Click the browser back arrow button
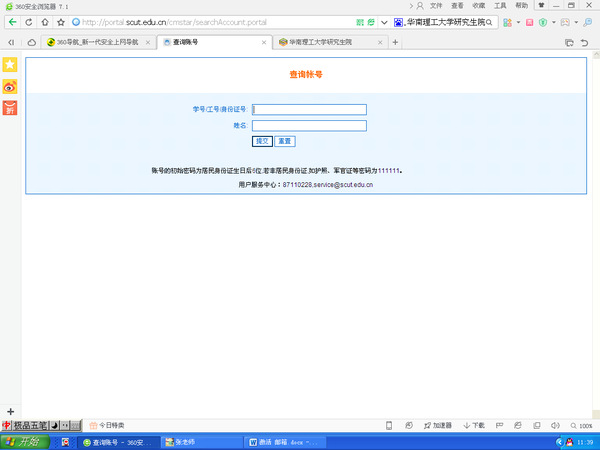 point(13,22)
